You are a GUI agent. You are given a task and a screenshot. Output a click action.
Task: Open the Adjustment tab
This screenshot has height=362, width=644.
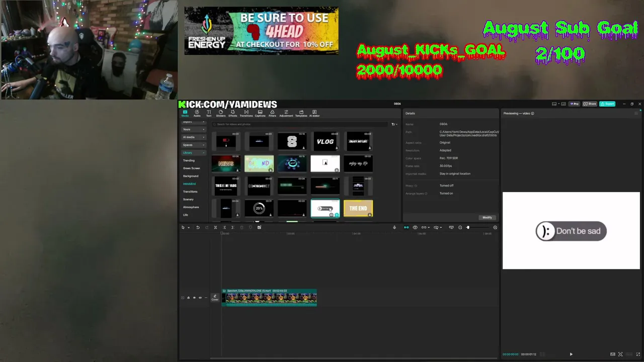pos(286,114)
